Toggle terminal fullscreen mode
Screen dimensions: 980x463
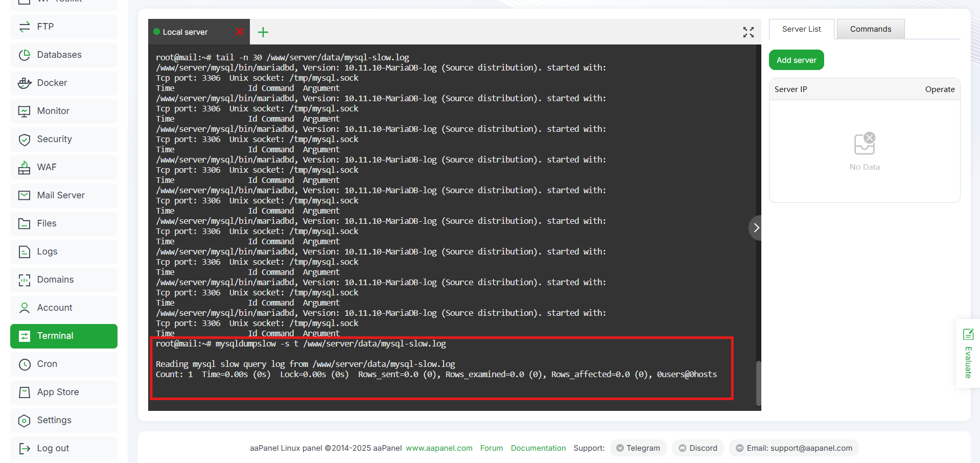tap(748, 32)
